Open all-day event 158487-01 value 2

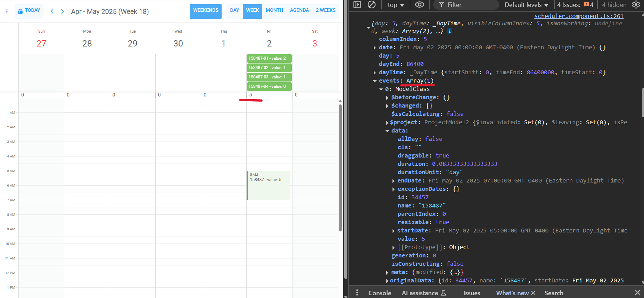tap(269, 58)
